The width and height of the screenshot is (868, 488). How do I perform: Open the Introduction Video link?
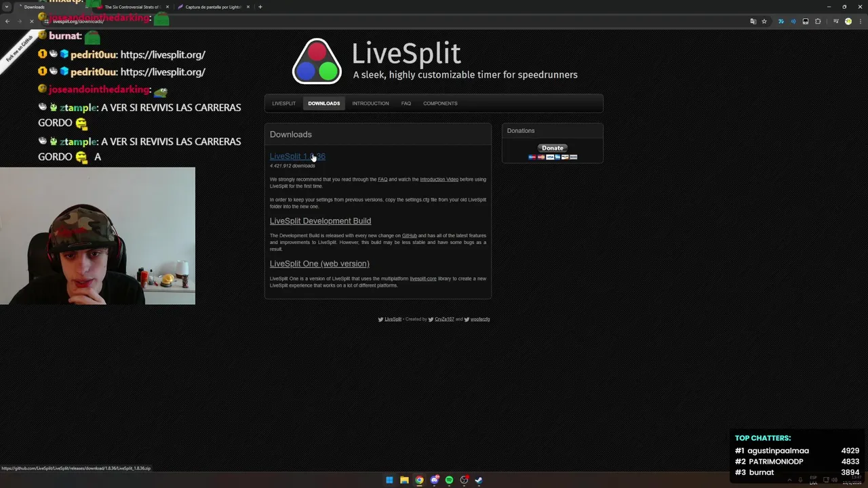click(439, 180)
